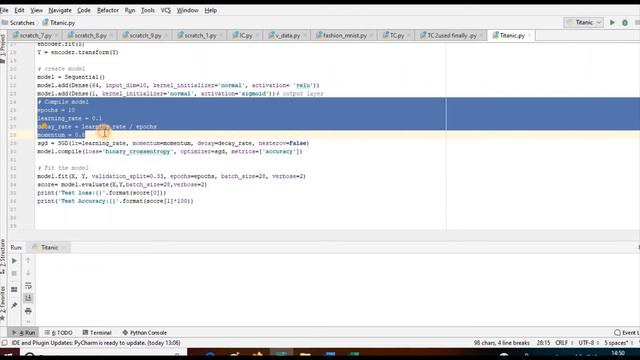The image size is (640, 360).
Task: Stop the process in the Run panel
Action: pos(14,273)
